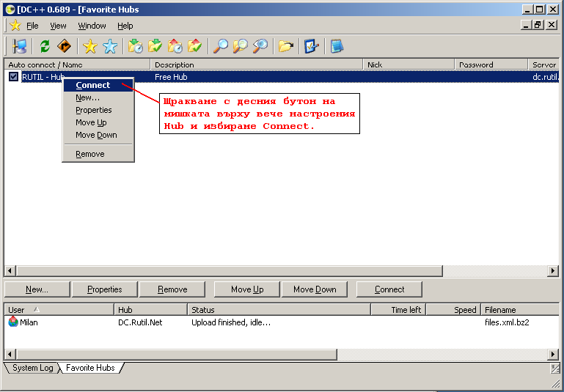
Task: Switch to the System Log tab
Action: click(x=32, y=368)
